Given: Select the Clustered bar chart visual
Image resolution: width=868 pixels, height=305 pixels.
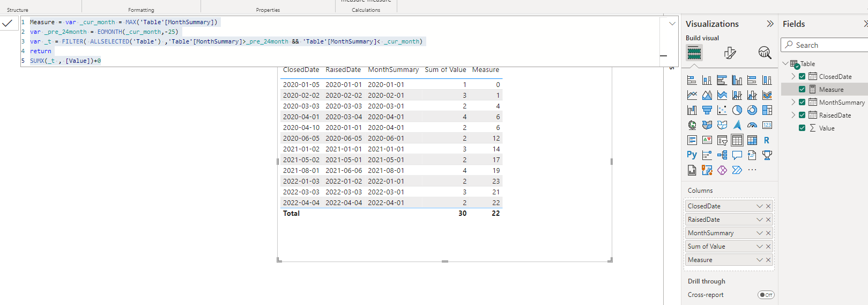Looking at the screenshot, I should [722, 80].
